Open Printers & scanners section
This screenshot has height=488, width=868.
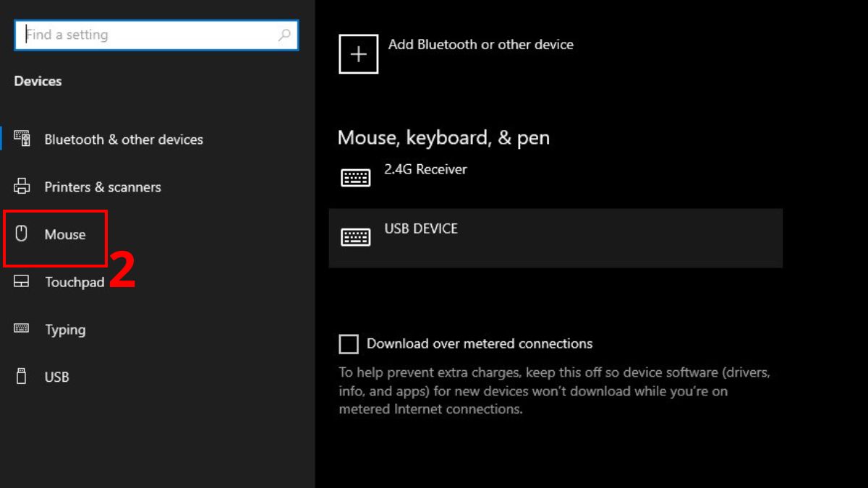pyautogui.click(x=103, y=187)
